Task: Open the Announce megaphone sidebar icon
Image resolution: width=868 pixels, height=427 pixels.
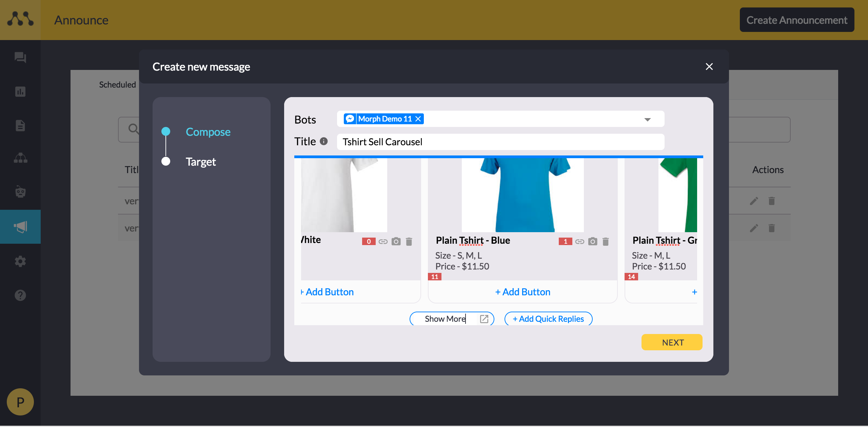Action: click(x=20, y=226)
